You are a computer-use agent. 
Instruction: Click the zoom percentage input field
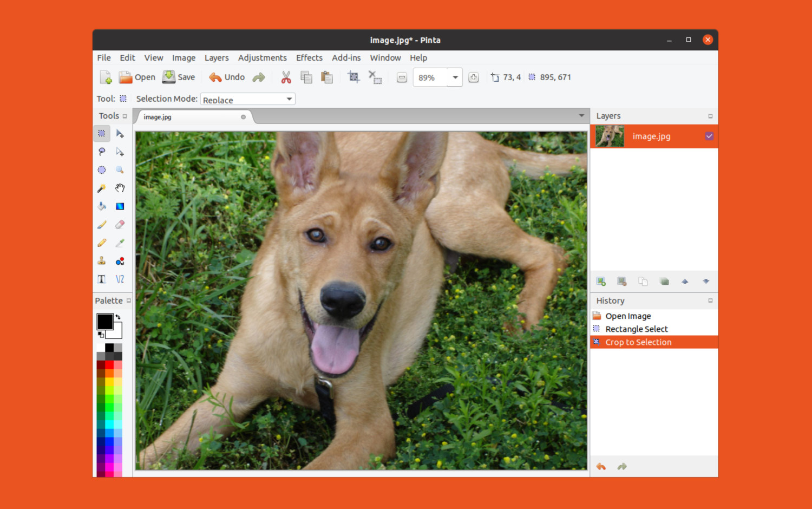(431, 77)
